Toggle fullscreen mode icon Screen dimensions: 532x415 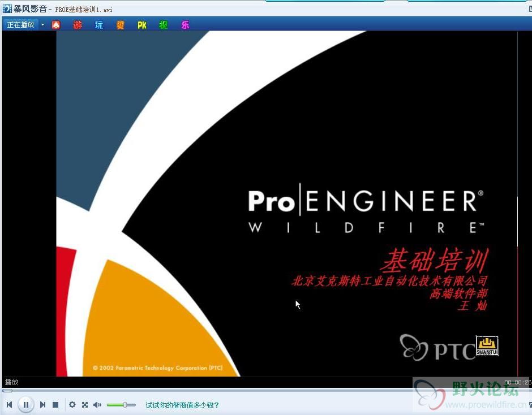click(x=85, y=404)
